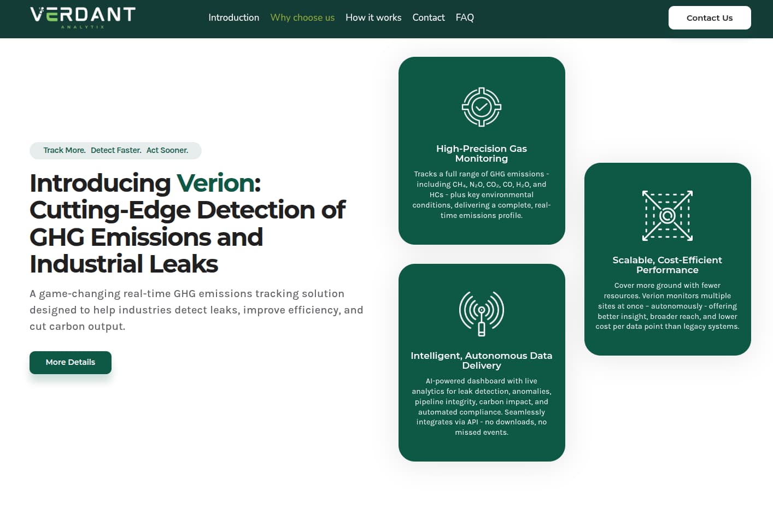Open the Introduction nav item
The image size is (773, 532).
coord(234,17)
